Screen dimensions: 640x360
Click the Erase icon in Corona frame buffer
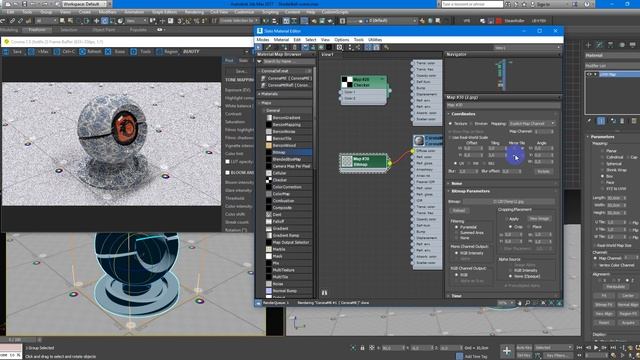tap(108, 52)
